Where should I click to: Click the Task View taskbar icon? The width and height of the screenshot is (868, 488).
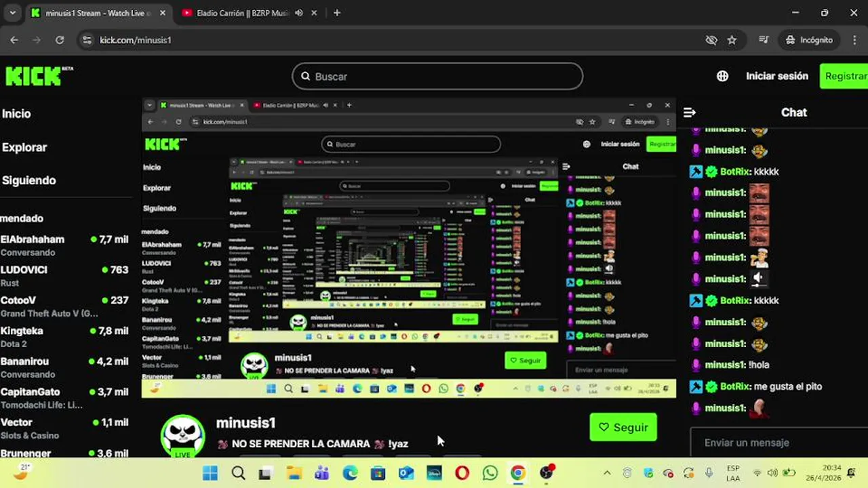pos(266,473)
